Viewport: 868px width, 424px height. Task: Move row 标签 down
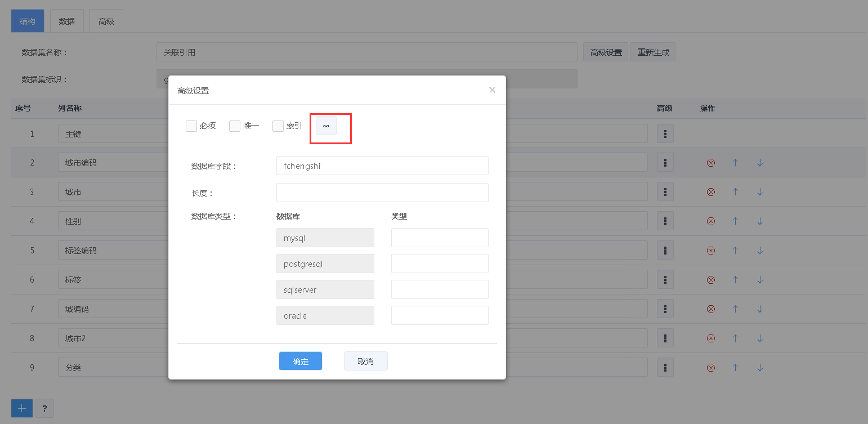(760, 280)
